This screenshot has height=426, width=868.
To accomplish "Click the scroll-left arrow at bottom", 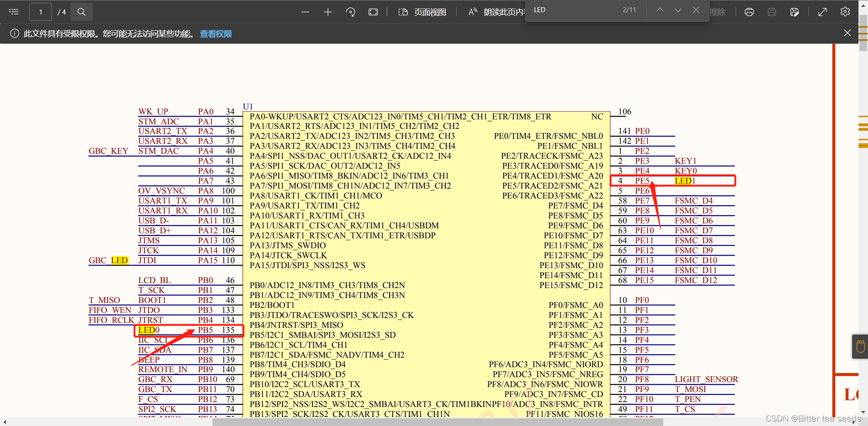I will 5,422.
